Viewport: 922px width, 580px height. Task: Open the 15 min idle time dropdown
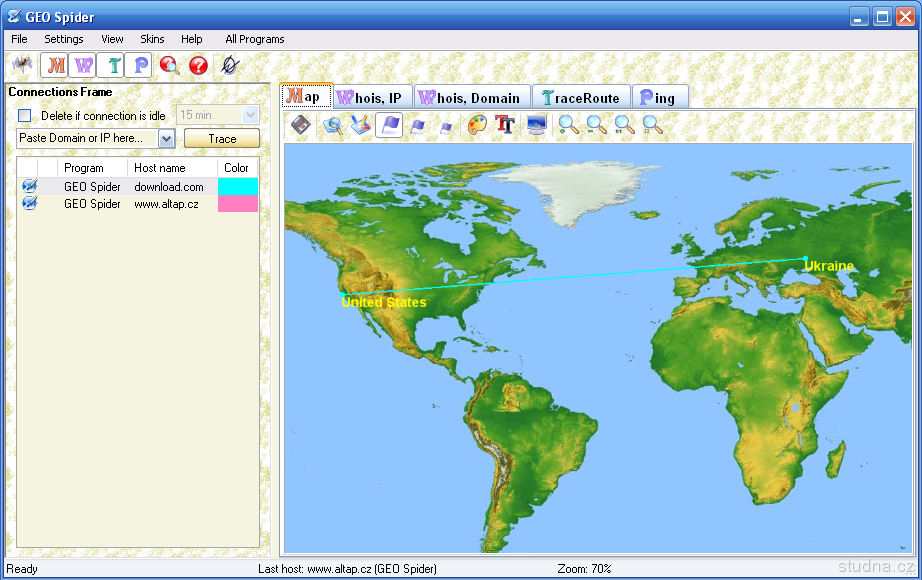click(250, 116)
